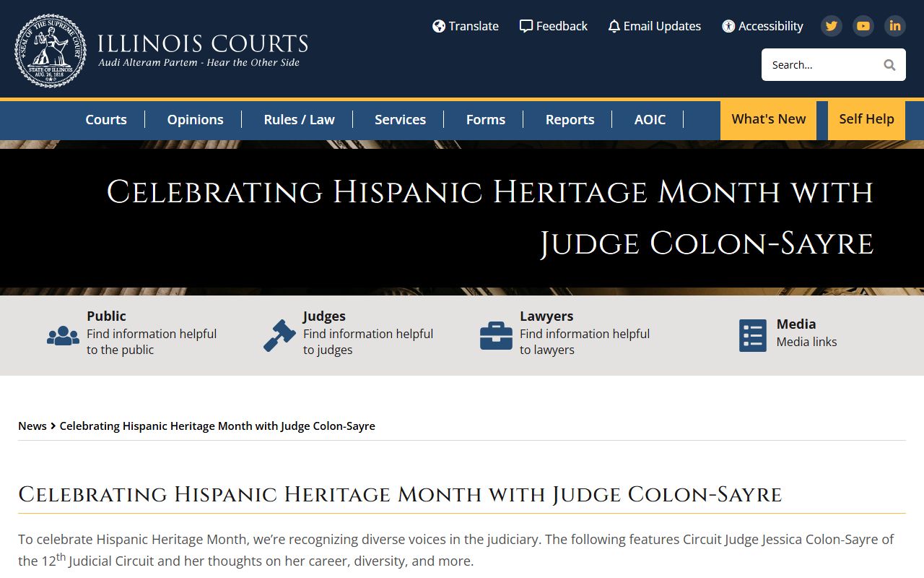Click the Judges gavel icon
This screenshot has width=924, height=578.
click(x=280, y=335)
